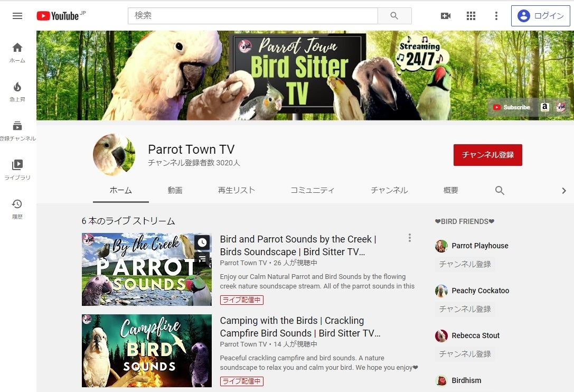Open the three-dot menu for Creek video
The image size is (574, 392).
410,238
